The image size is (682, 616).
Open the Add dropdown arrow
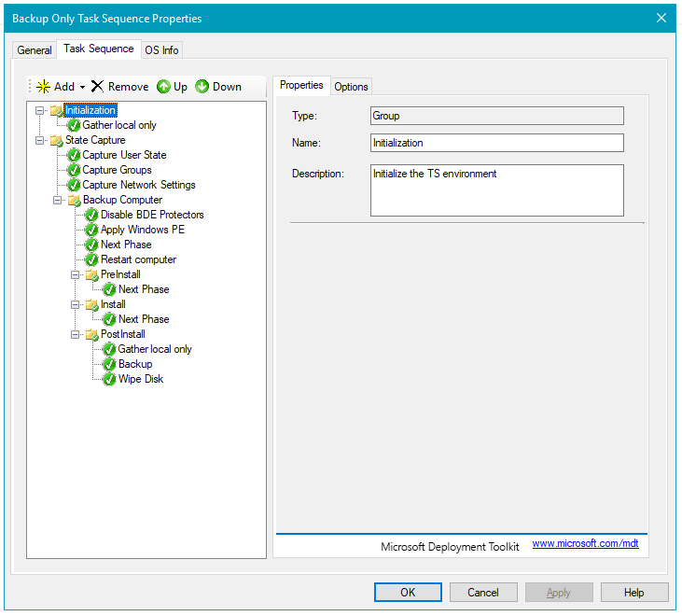(82, 87)
